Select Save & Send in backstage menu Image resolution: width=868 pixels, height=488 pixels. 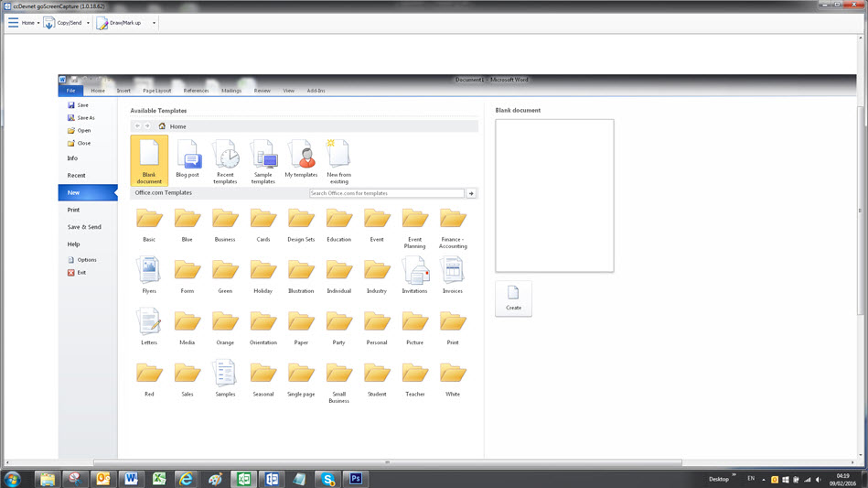click(x=84, y=227)
